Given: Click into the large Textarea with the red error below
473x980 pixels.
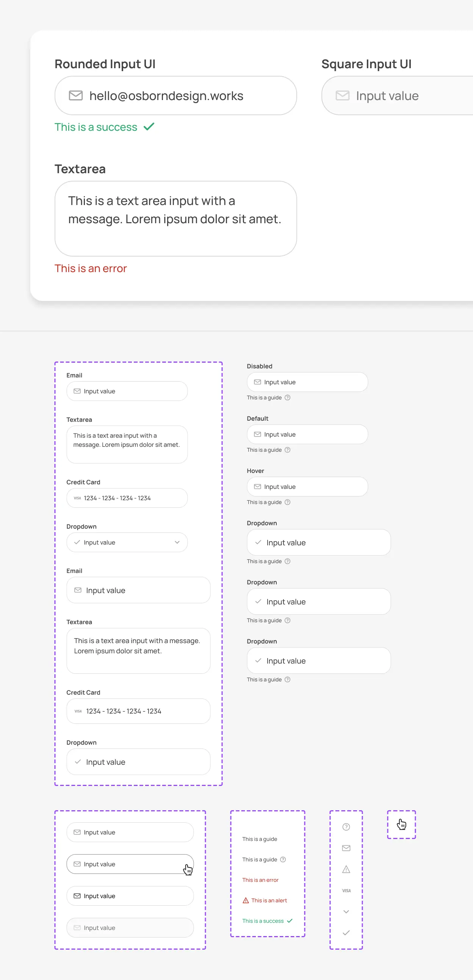Looking at the screenshot, I should 175,218.
